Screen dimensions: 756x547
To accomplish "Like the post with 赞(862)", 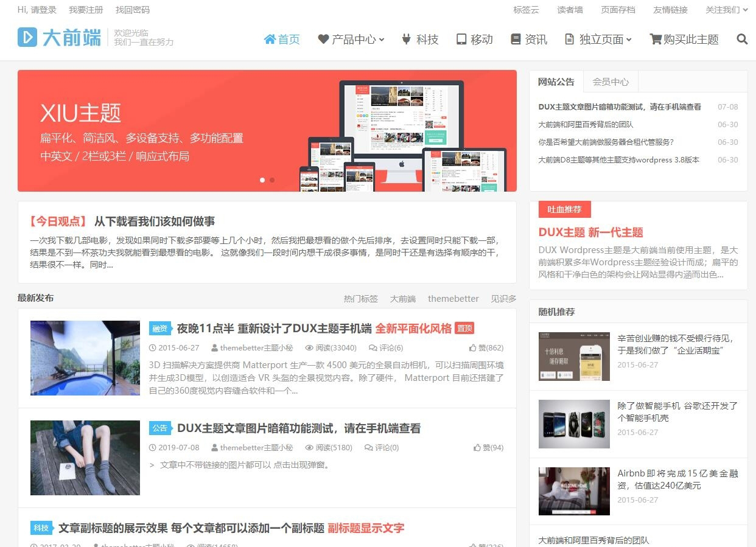I will point(473,348).
